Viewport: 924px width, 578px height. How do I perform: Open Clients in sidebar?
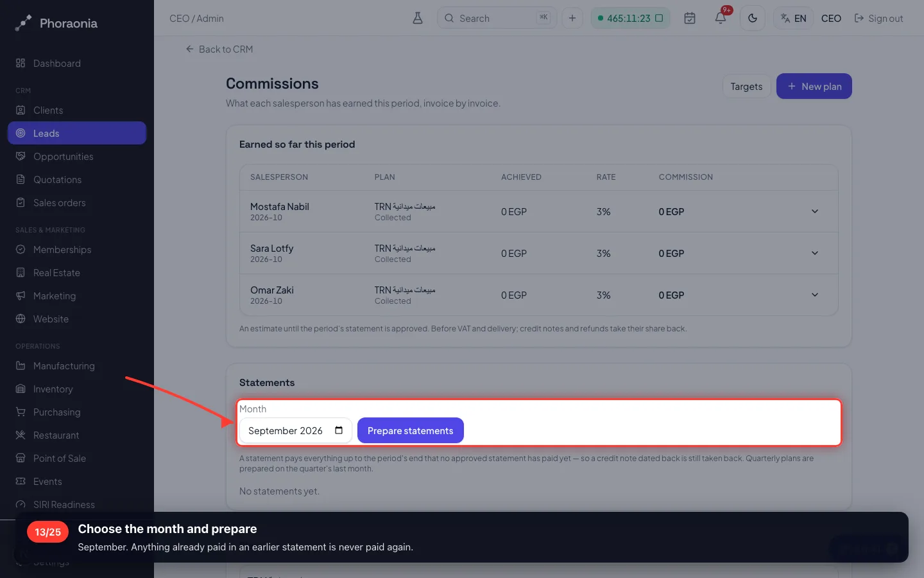77,110
